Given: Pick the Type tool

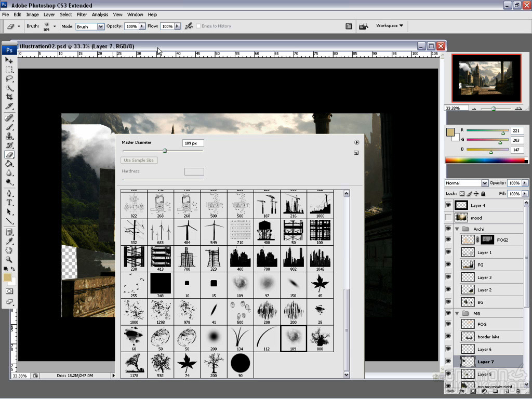Looking at the screenshot, I should tap(9, 203).
